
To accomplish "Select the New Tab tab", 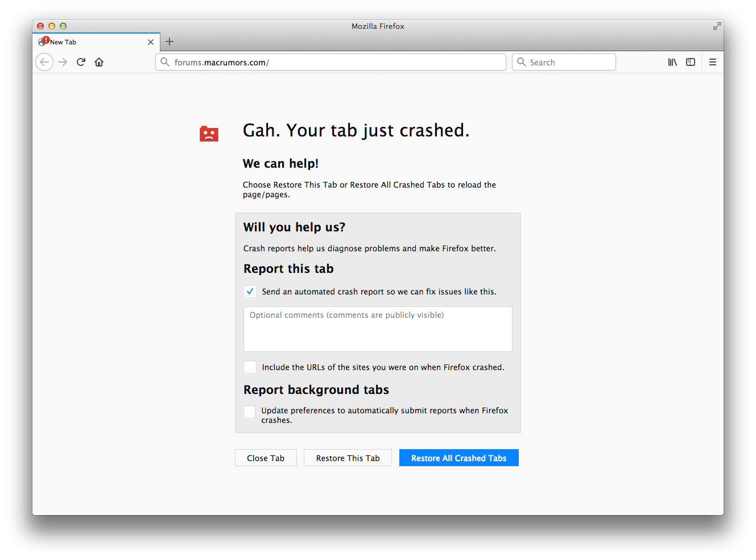I will [96, 42].
